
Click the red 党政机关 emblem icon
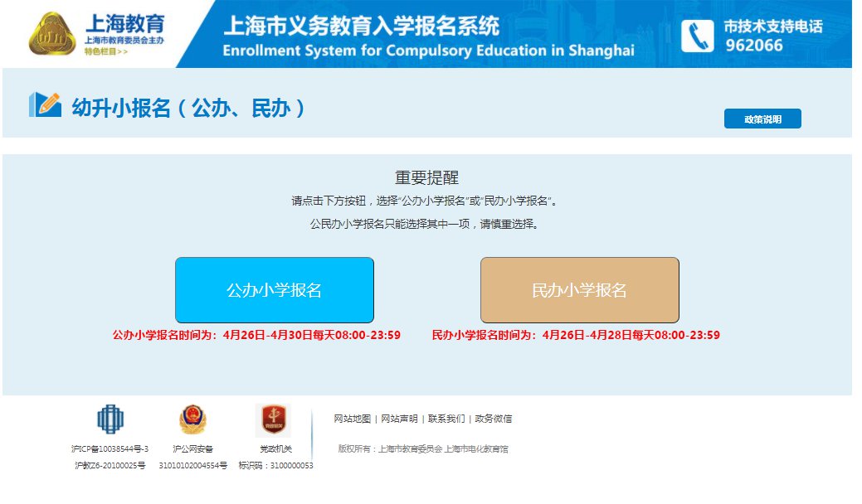pos(274,419)
